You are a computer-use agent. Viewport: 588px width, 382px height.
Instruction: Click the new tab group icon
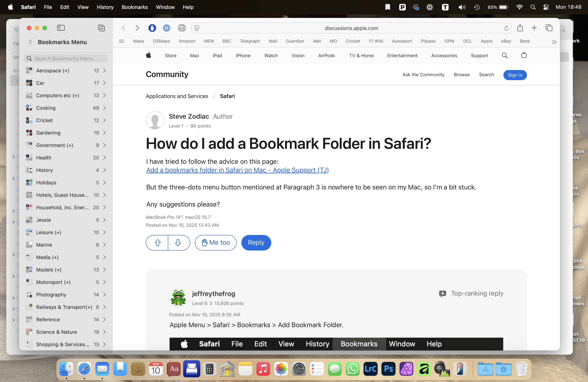[x=101, y=28]
